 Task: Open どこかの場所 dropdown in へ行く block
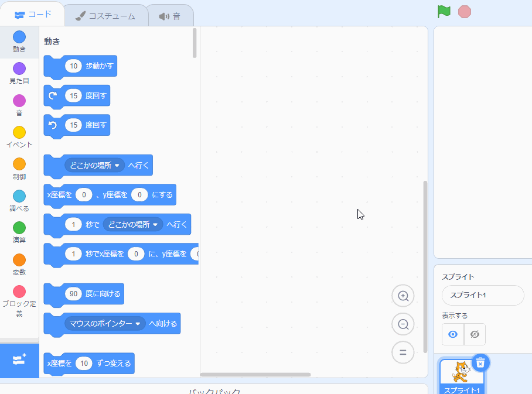[x=94, y=165]
